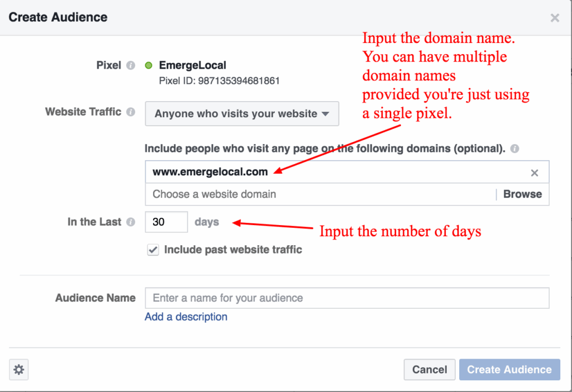Click the 'Add a description' link

tap(185, 317)
